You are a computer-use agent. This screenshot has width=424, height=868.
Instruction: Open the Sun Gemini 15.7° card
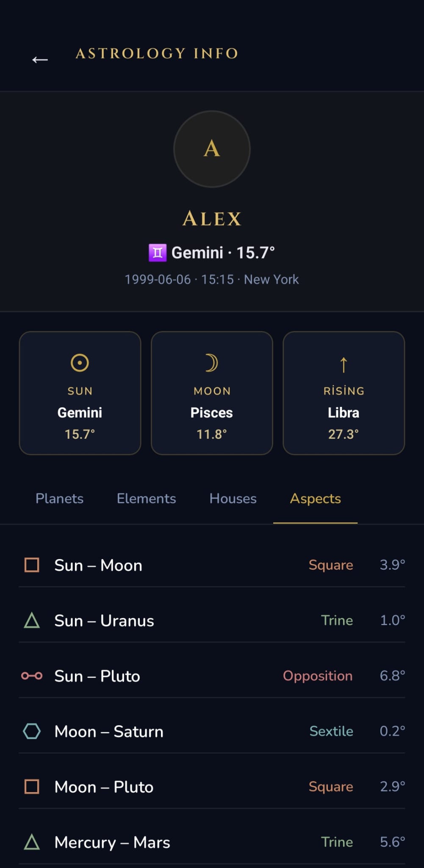coord(80,393)
